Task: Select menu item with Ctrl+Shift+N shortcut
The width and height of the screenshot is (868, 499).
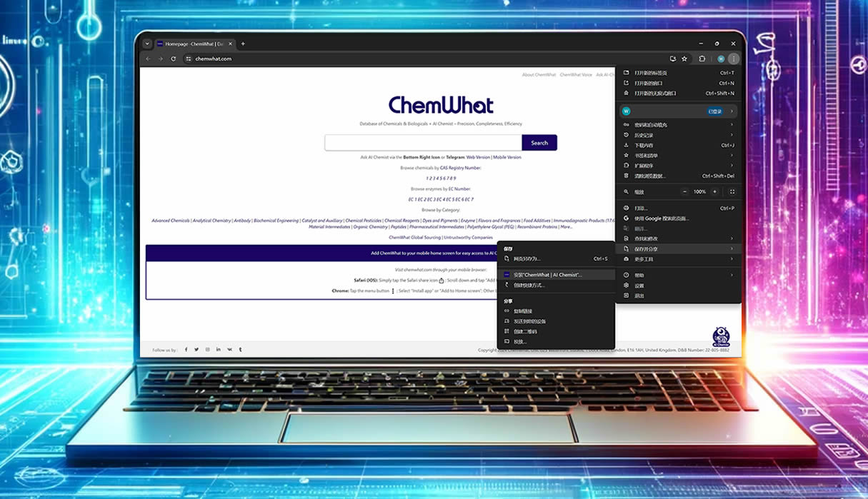Action: tap(679, 94)
